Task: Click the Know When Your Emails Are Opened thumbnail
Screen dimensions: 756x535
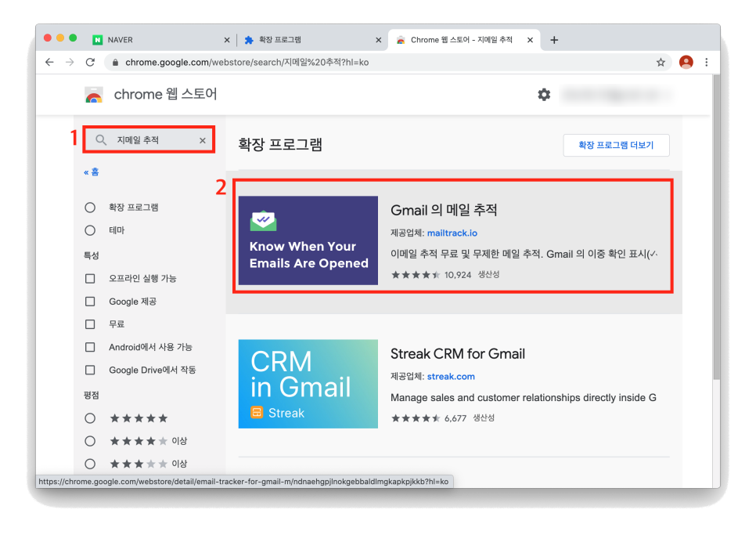Action: (308, 240)
